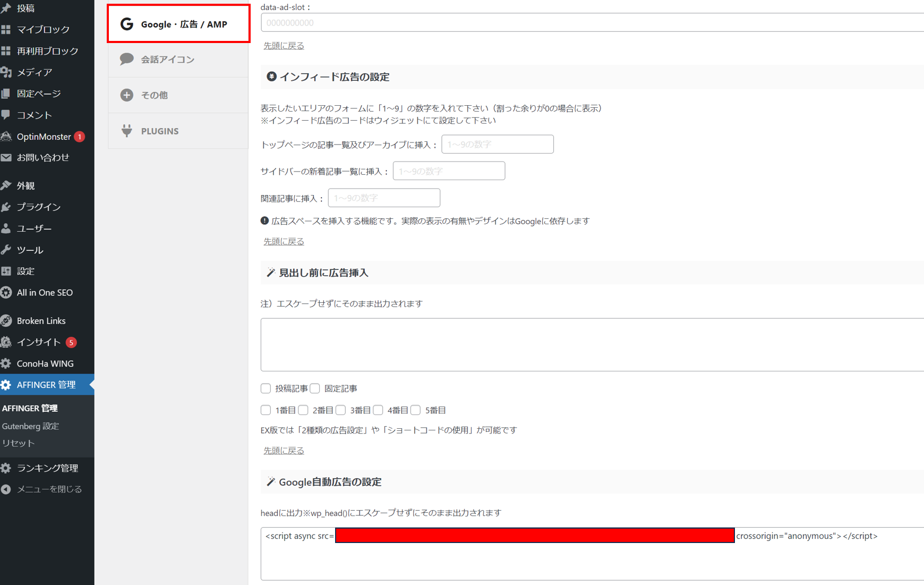Enable the 固定記事 checkbox
This screenshot has width=924, height=585.
(x=315, y=388)
